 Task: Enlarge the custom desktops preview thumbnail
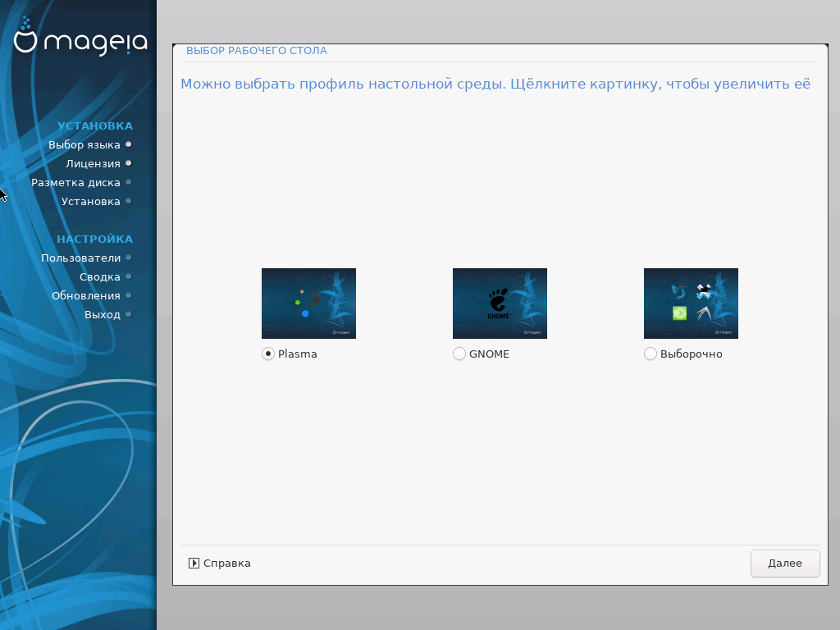pyautogui.click(x=691, y=304)
